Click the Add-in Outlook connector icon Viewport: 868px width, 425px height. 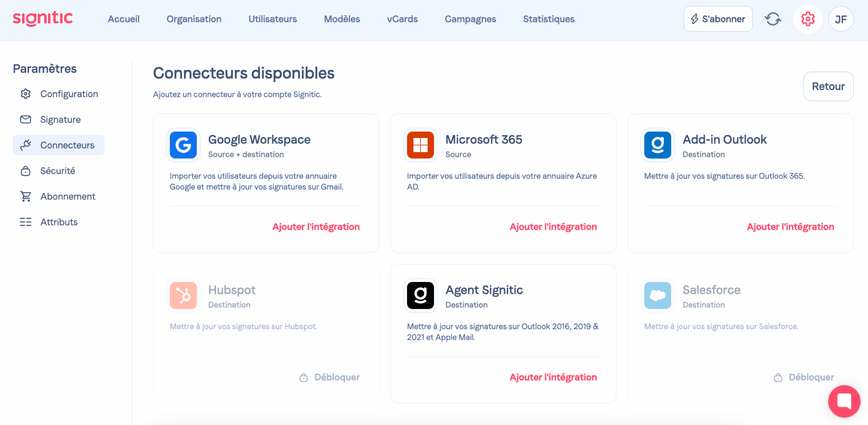coord(657,145)
